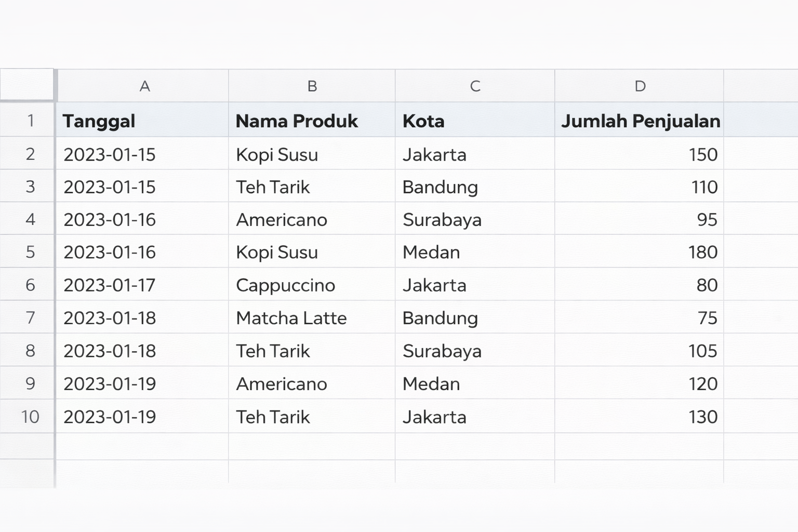This screenshot has width=798, height=532.
Task: Select column C header
Action: tap(475, 86)
